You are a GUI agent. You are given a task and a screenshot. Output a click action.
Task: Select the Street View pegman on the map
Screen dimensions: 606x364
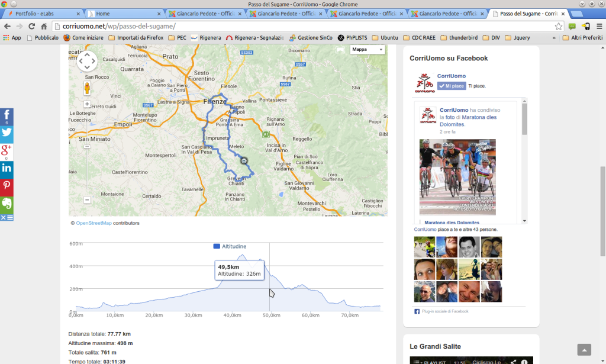pos(87,89)
